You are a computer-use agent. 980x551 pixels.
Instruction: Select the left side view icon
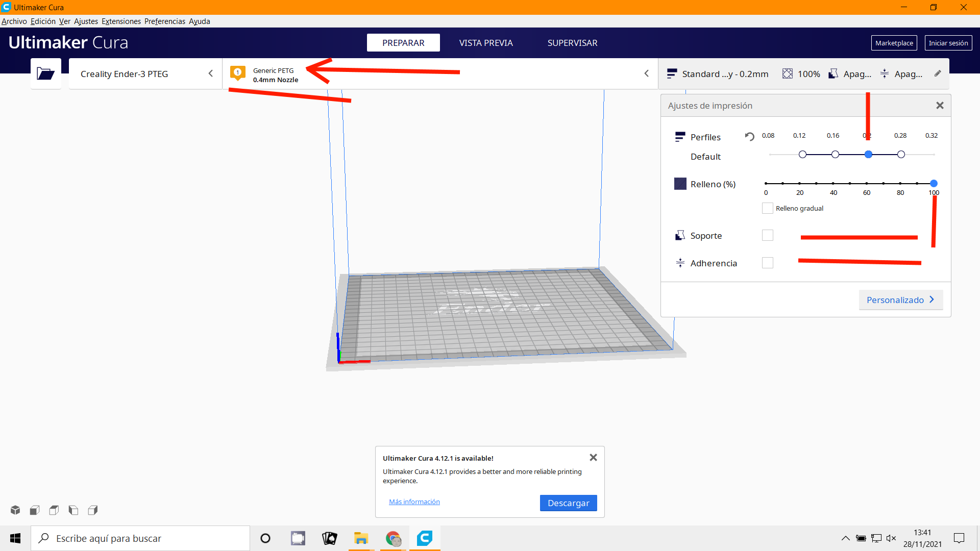(x=73, y=510)
